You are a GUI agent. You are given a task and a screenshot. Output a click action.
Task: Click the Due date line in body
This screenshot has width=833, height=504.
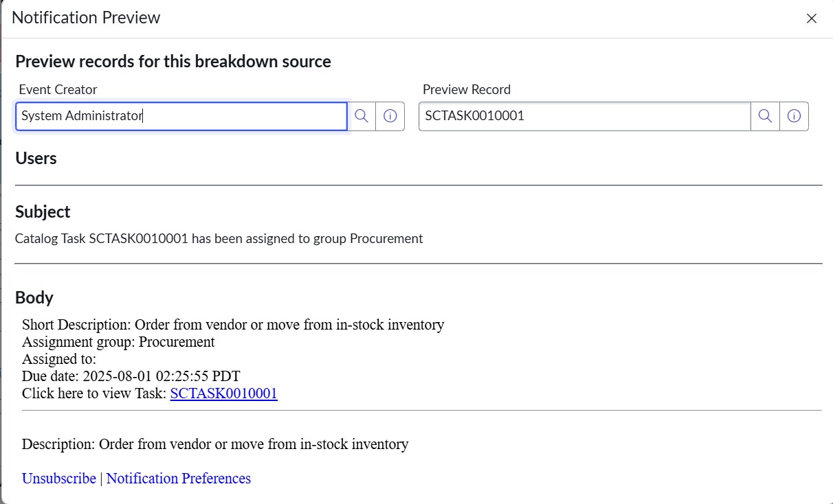131,376
